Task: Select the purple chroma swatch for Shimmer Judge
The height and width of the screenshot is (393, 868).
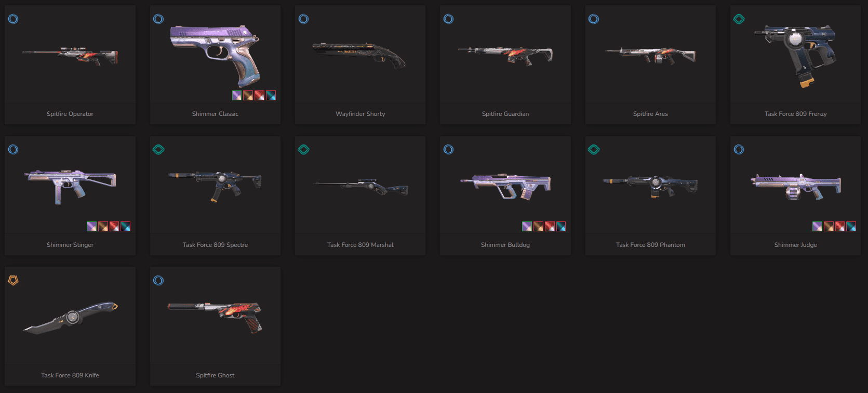Action: 817,227
